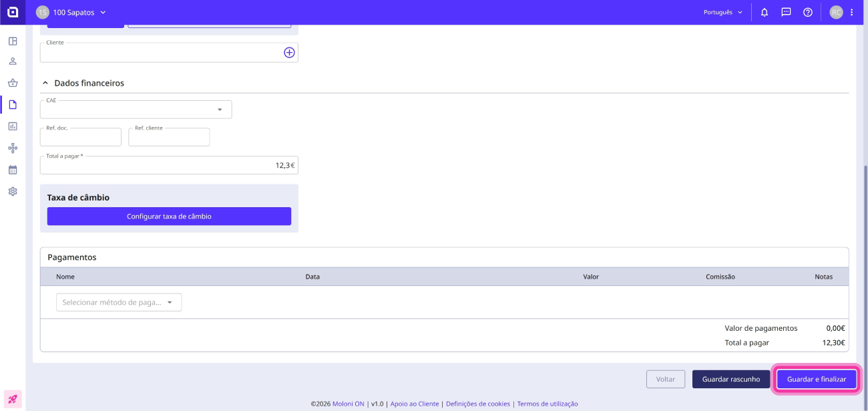Viewport: 868px width, 411px height.
Task: Open notifications bell icon
Action: coord(765,12)
